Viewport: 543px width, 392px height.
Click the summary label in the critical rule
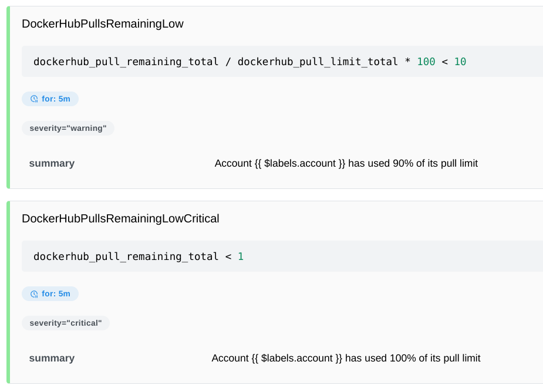[52, 359]
